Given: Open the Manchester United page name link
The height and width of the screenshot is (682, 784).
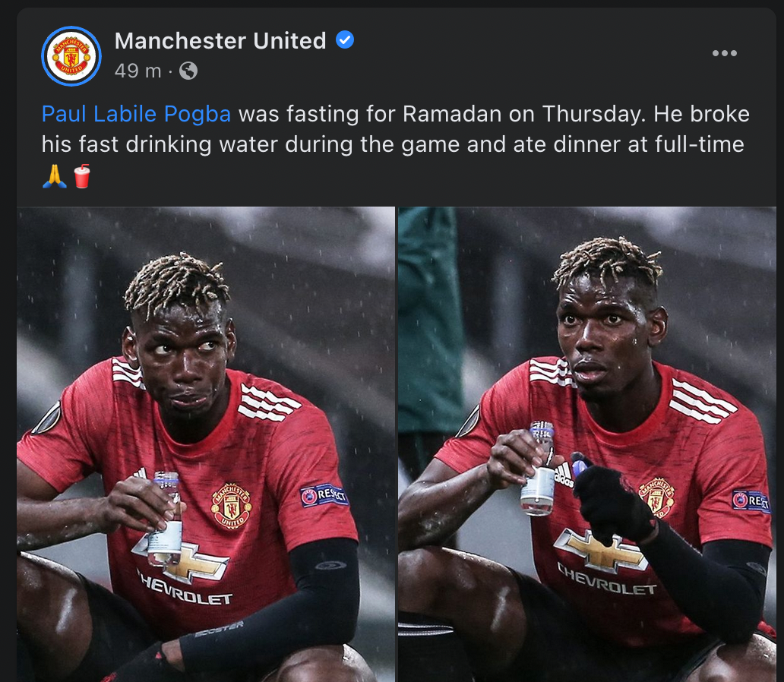Looking at the screenshot, I should 220,41.
